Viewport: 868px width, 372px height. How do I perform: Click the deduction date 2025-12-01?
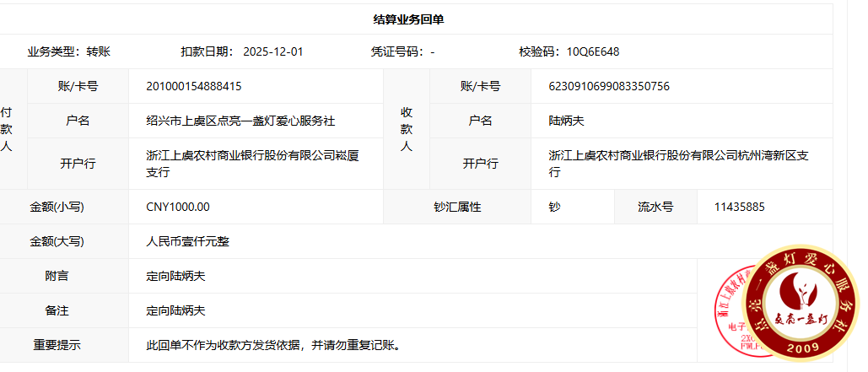[273, 52]
